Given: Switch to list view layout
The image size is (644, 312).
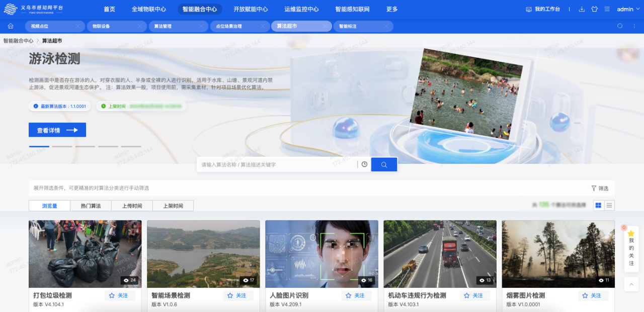Looking at the screenshot, I should pyautogui.click(x=609, y=205).
